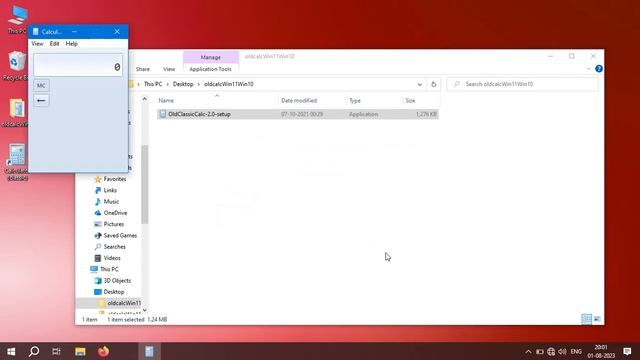The height and width of the screenshot is (360, 640).
Task: Select the OldClassicCalc-2.0-setup file
Action: [x=298, y=114]
